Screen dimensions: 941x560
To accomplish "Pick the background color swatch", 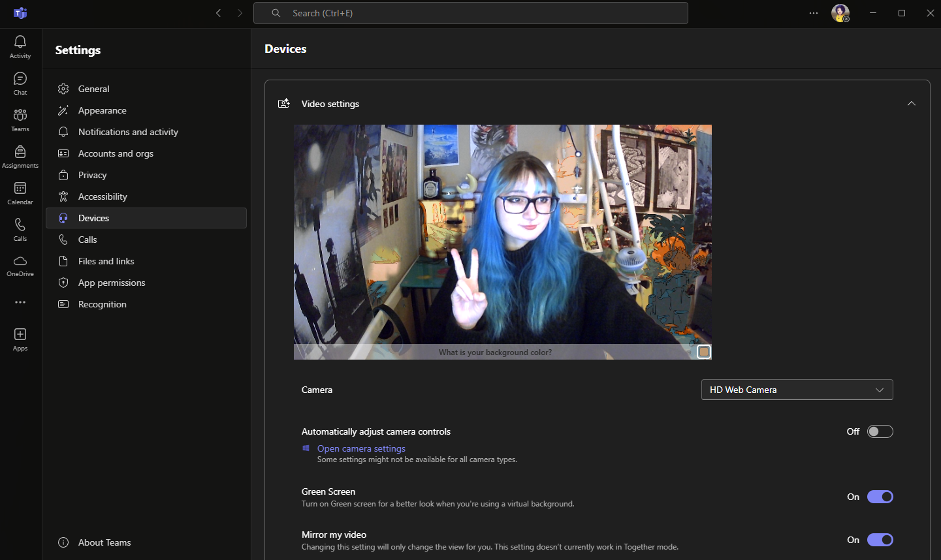I will tap(703, 352).
